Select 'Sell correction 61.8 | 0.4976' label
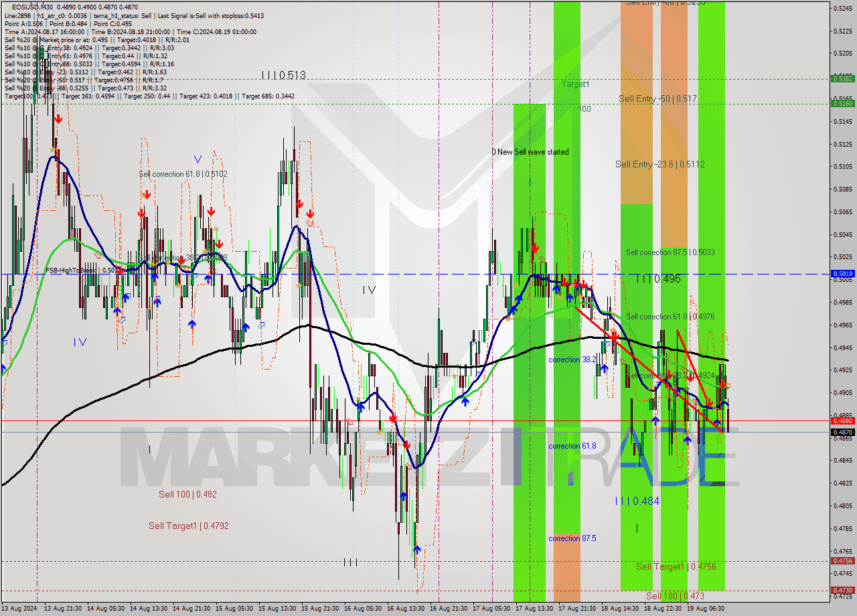Image resolution: width=857 pixels, height=616 pixels. tap(670, 317)
